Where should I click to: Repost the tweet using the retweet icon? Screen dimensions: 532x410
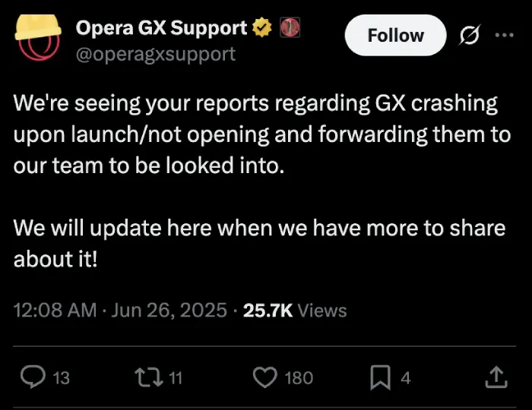coord(149,377)
